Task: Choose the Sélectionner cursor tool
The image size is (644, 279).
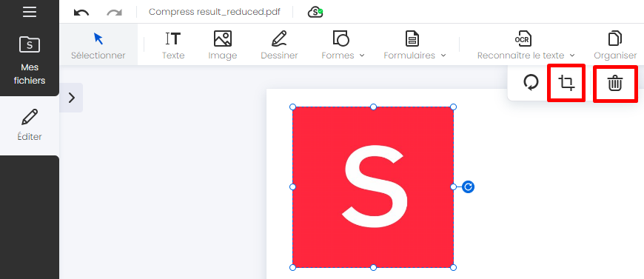Action: click(98, 46)
